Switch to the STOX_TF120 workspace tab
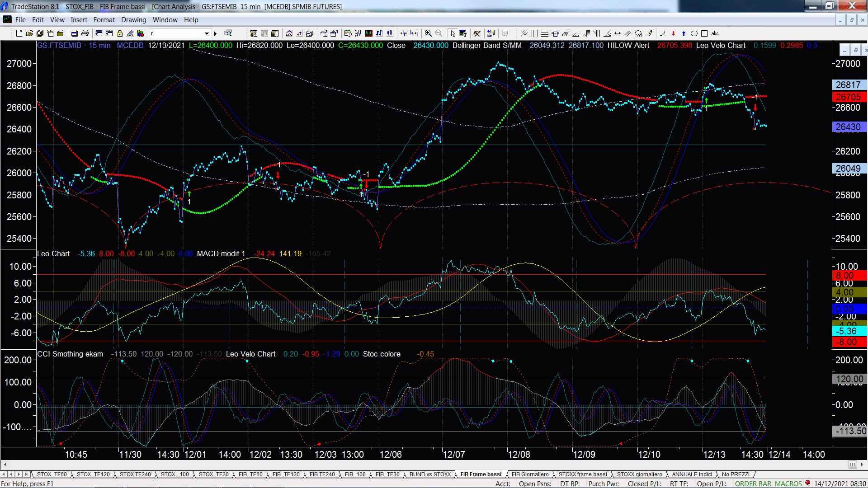The image size is (868, 488). [93, 474]
